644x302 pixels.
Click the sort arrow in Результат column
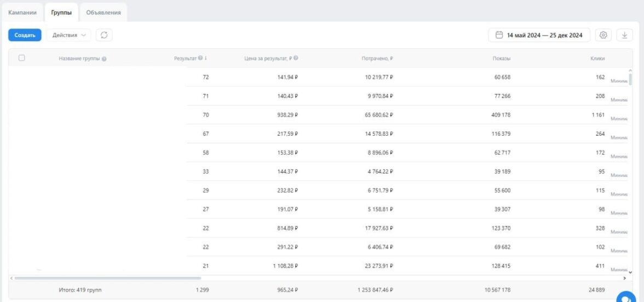pos(206,59)
